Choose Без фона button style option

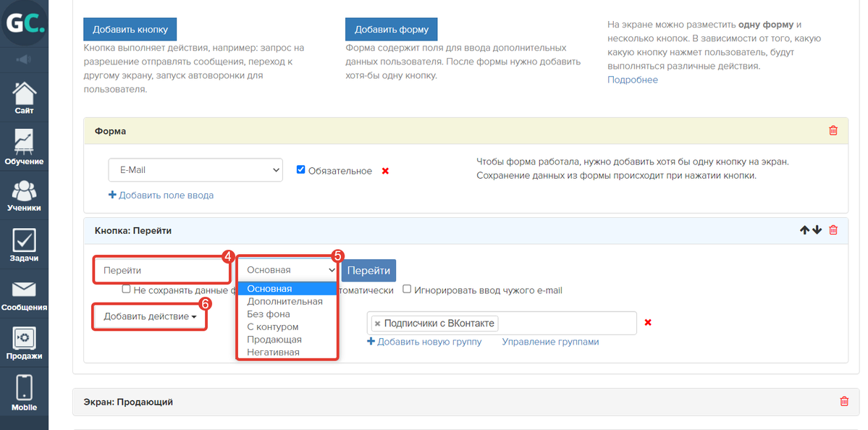pos(269,314)
